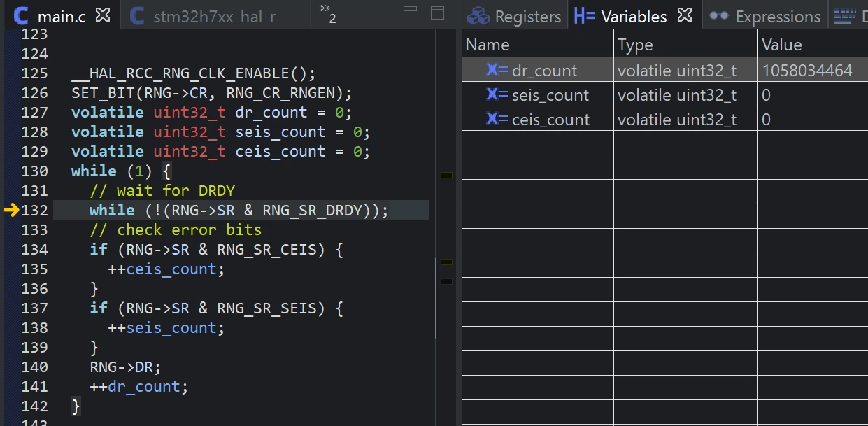This screenshot has height=426, width=868.
Task: Close the Variables view tab
Action: click(x=685, y=15)
